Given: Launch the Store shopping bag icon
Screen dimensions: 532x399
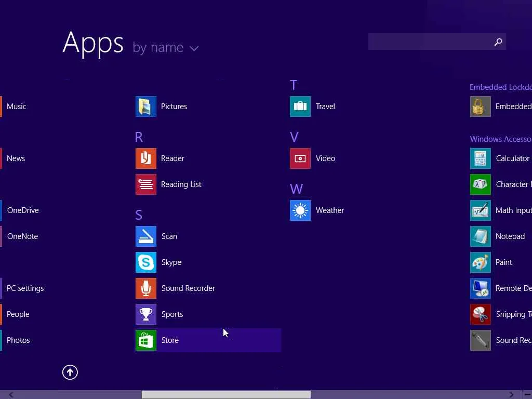Looking at the screenshot, I should (x=146, y=340).
